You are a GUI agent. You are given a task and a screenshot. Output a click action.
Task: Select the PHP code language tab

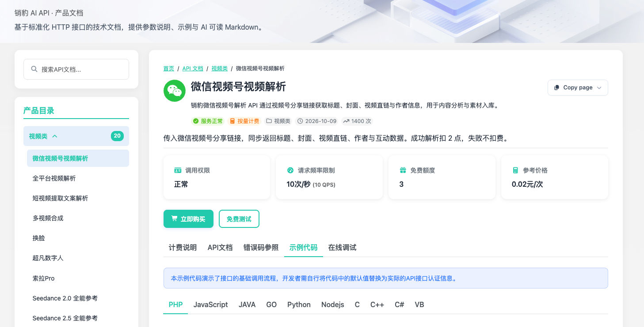tap(175, 304)
